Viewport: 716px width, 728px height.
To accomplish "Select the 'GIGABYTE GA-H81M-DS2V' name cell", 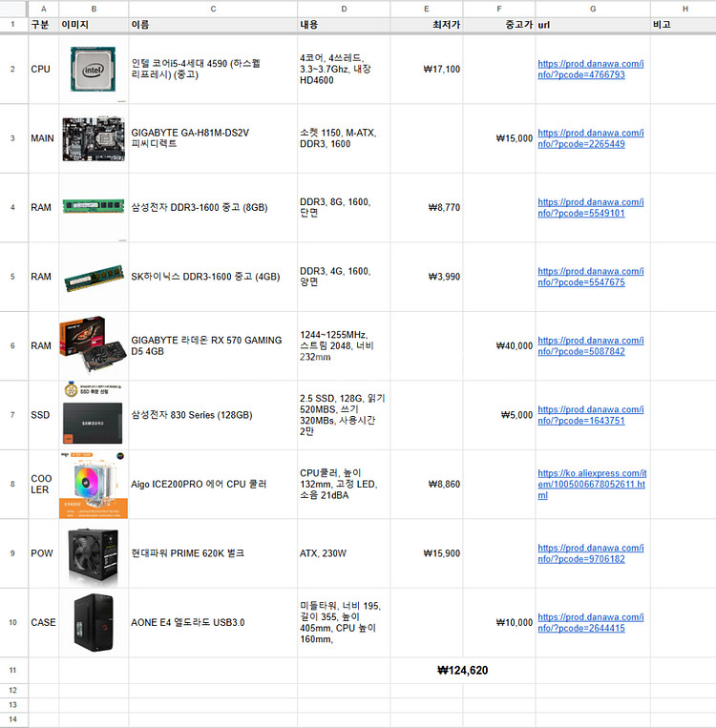I will pos(213,138).
